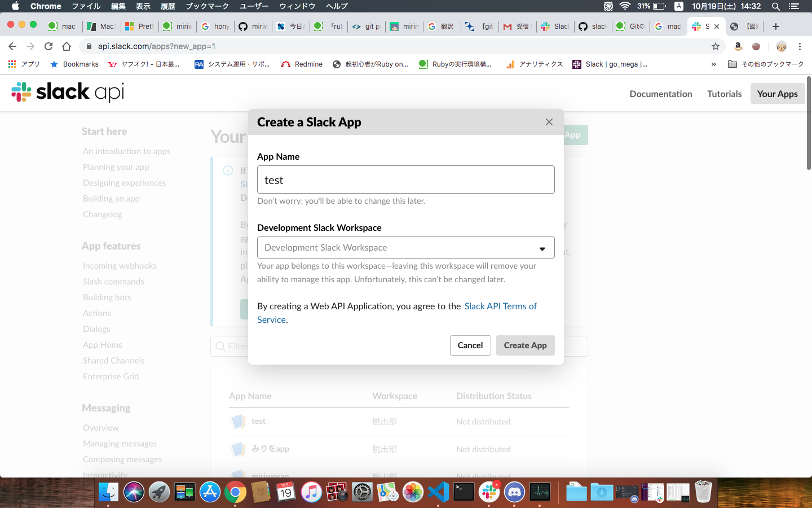The width and height of the screenshot is (812, 508).
Task: Open Launchpad from the Dock
Action: pos(159,492)
